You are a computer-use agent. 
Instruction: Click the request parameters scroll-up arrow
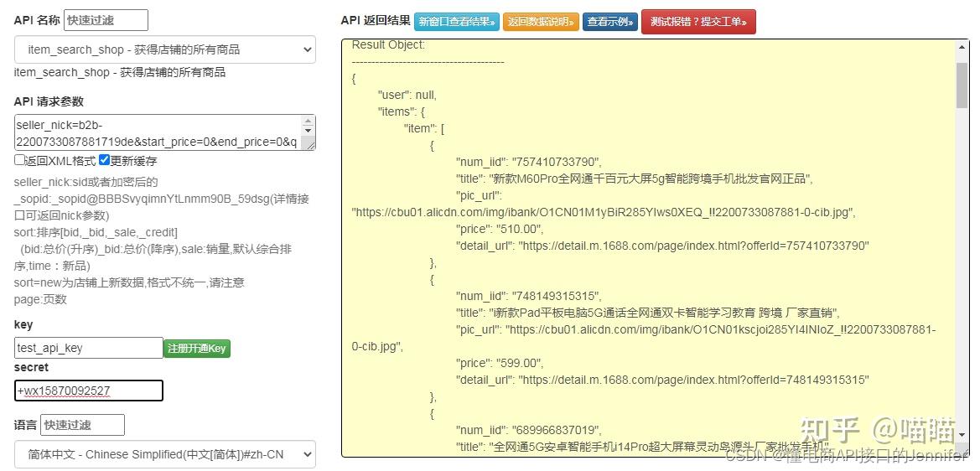pyautogui.click(x=308, y=122)
